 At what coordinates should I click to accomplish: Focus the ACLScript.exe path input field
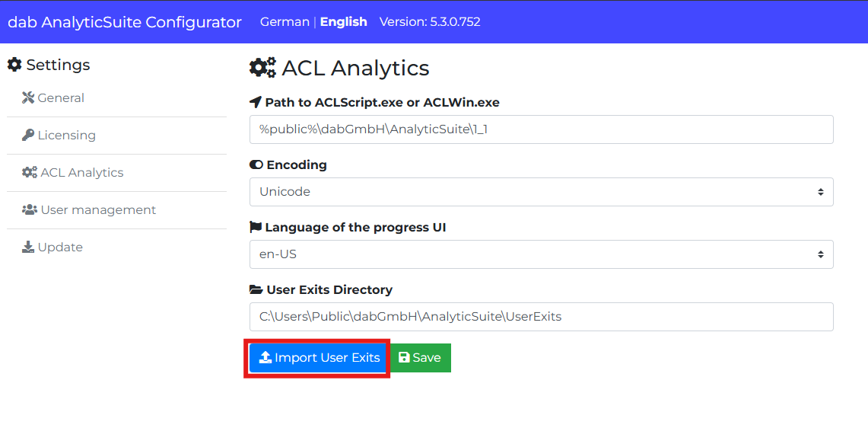click(541, 129)
